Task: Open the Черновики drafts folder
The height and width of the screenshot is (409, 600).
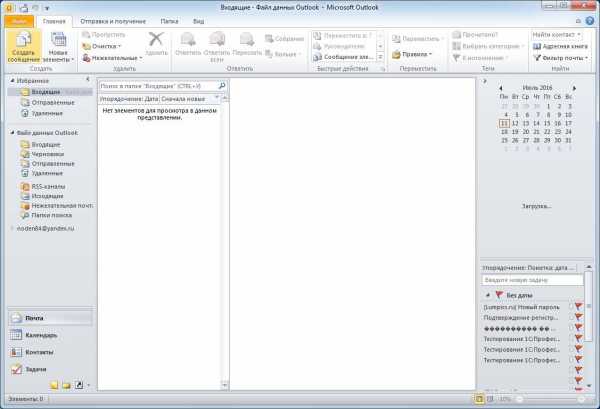Action: pyautogui.click(x=47, y=154)
